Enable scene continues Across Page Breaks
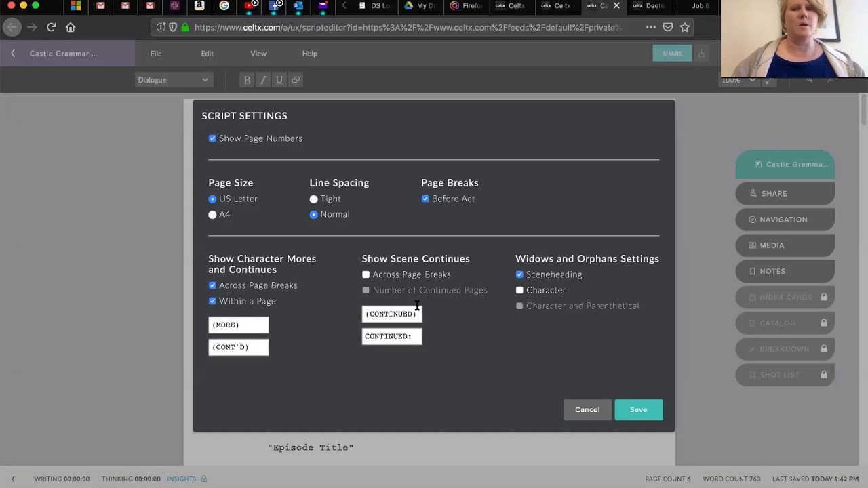The height and width of the screenshot is (488, 868). pyautogui.click(x=366, y=274)
